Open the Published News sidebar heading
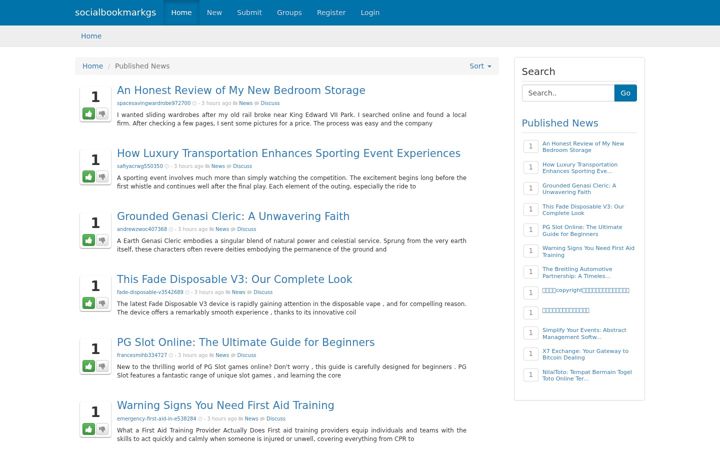This screenshot has height=450, width=720. [560, 123]
